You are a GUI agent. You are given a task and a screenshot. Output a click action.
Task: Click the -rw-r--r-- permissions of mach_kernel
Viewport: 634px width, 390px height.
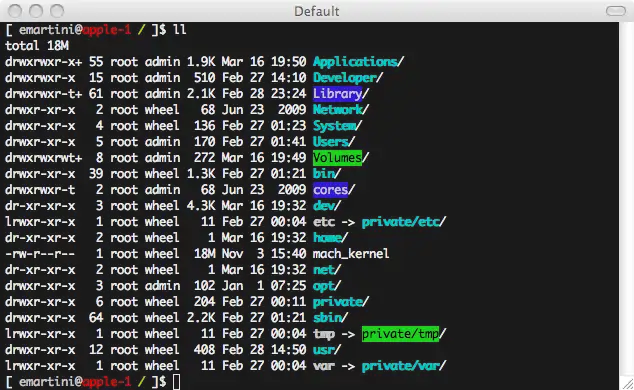coord(40,254)
